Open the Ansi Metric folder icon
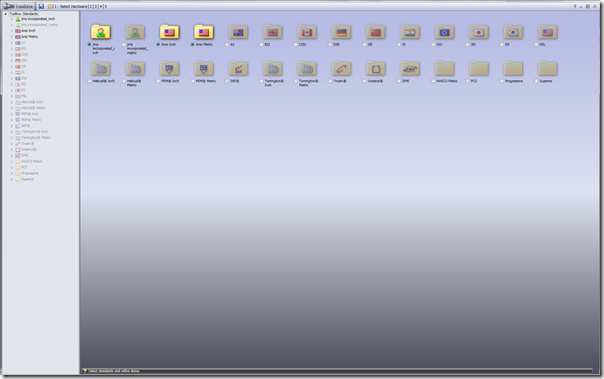The height and width of the screenshot is (379, 604). (x=204, y=32)
